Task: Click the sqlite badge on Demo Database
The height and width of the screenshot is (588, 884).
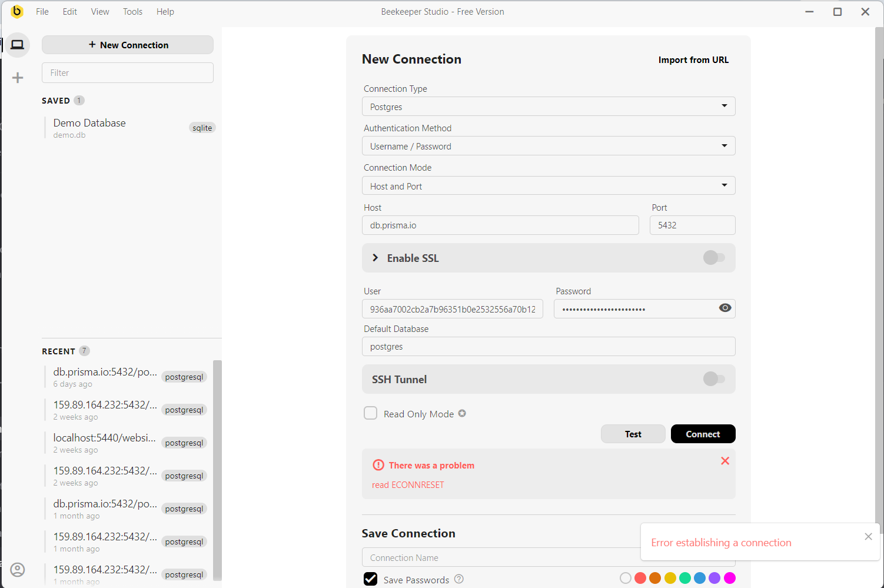Action: [202, 128]
